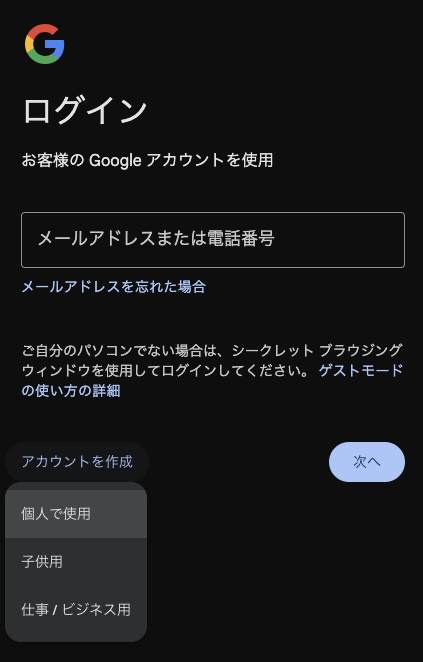The height and width of the screenshot is (662, 423).
Task: Follow the forgot email address link
Action: point(114,287)
